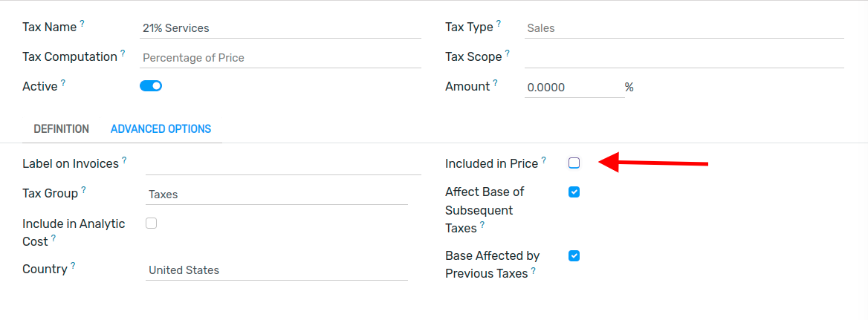Uncheck Affect Base of Subsequent Taxes
The image size is (868, 320).
(574, 192)
